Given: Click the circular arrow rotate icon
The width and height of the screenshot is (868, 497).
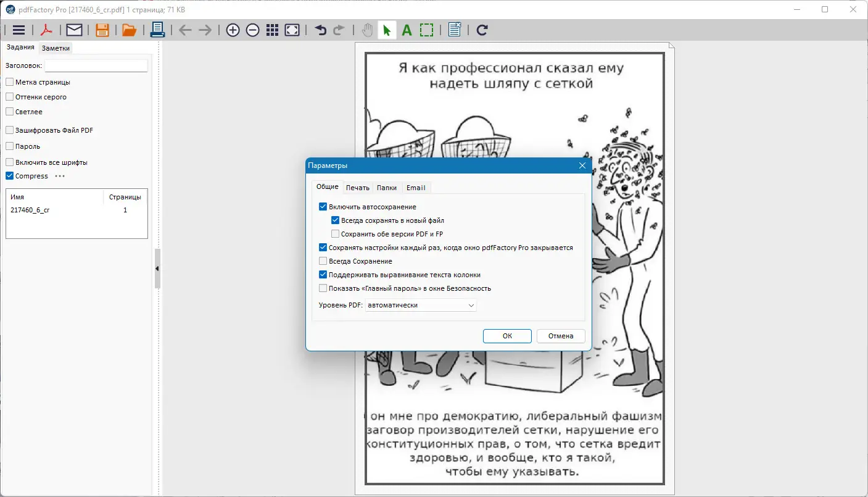Looking at the screenshot, I should [482, 30].
